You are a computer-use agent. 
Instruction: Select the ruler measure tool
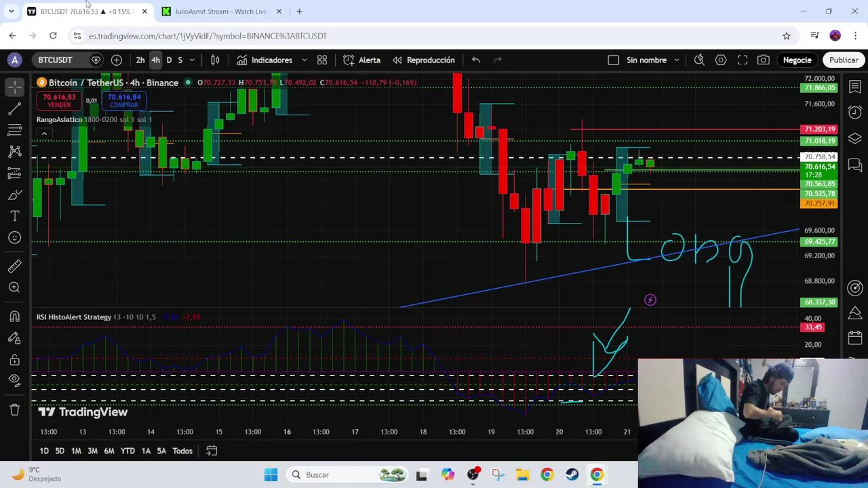15,266
